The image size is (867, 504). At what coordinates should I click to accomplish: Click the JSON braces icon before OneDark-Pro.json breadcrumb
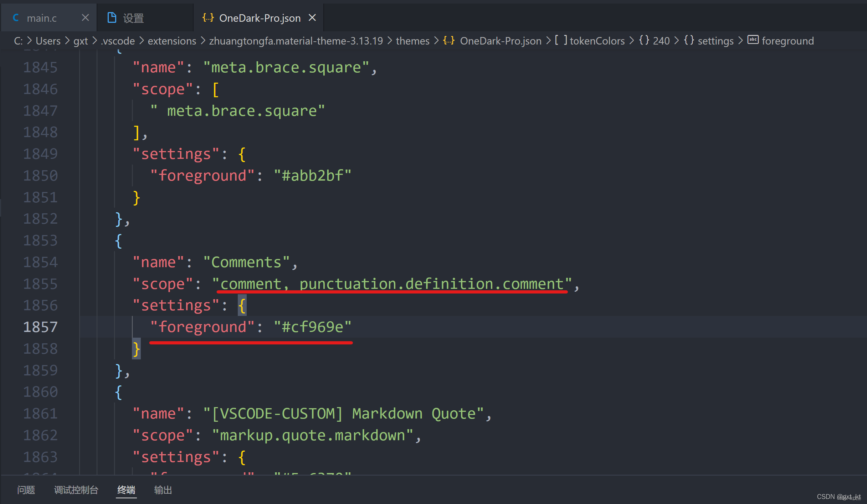point(449,41)
